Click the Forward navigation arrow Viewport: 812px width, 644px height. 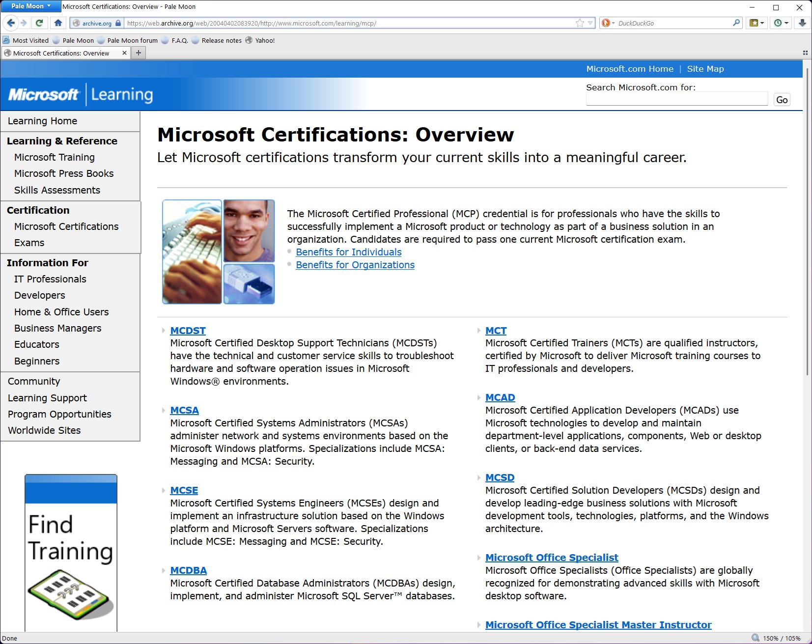pyautogui.click(x=24, y=23)
